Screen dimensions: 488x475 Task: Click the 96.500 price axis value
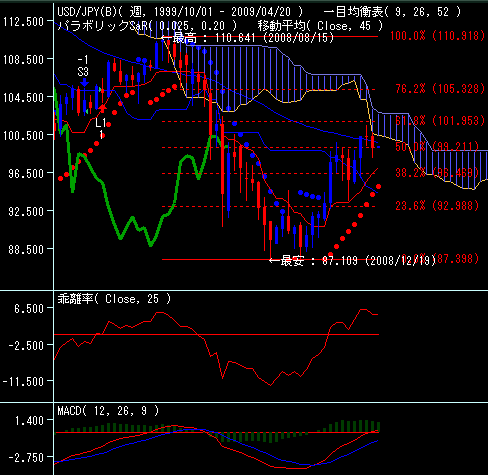[26, 174]
